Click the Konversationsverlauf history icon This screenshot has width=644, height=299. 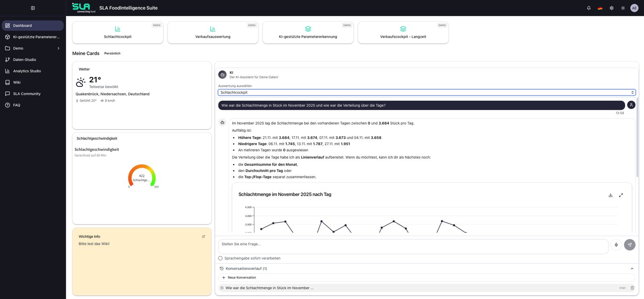221,268
